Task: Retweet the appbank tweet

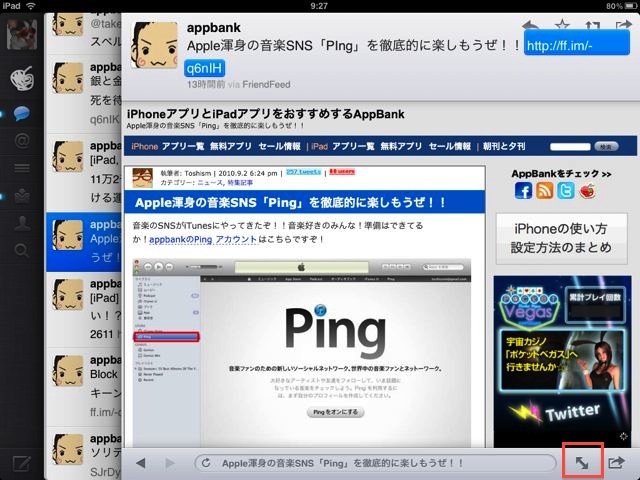Action: 593,25
